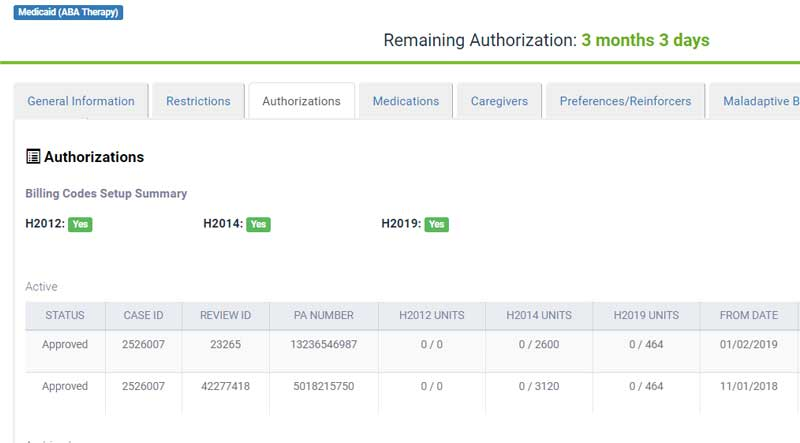This screenshot has height=443, width=800.
Task: Open the General Information tab
Action: tap(81, 101)
